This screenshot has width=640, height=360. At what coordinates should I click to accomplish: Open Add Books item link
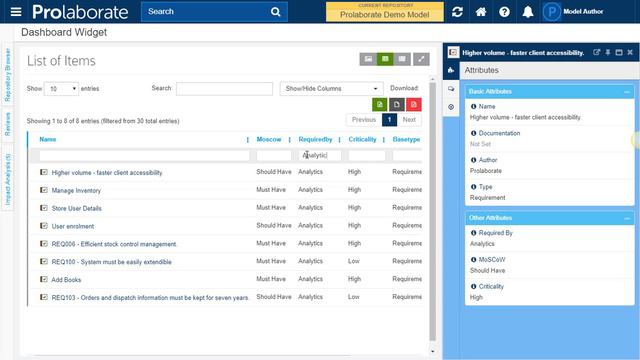66,280
